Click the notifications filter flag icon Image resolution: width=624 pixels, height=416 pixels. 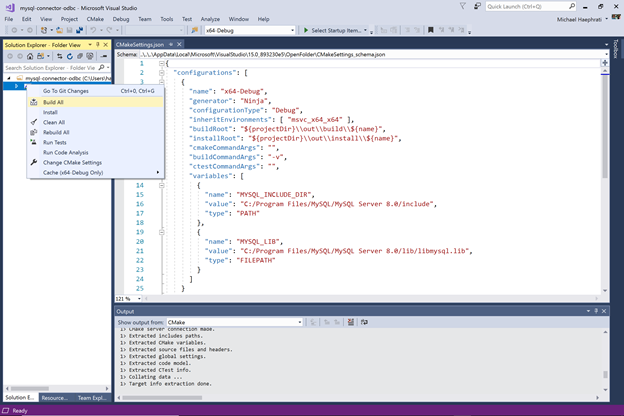click(x=462, y=6)
